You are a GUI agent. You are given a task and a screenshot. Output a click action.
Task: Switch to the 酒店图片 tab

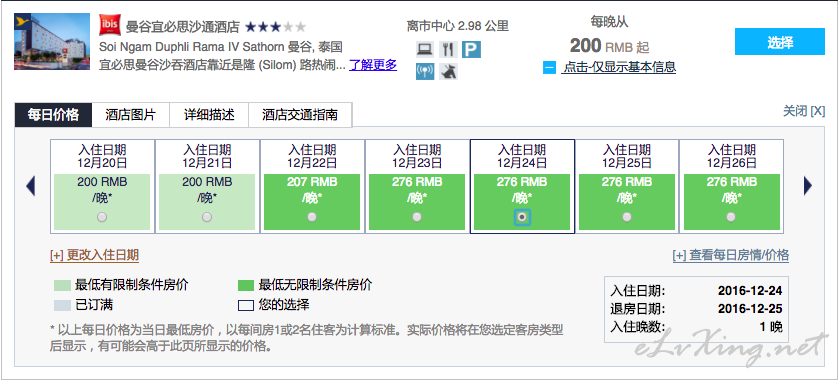[131, 115]
